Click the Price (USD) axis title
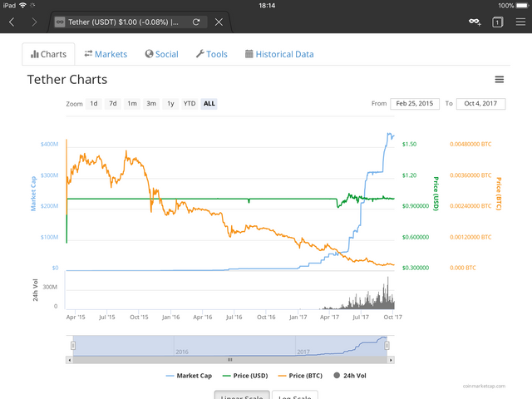 [436, 194]
